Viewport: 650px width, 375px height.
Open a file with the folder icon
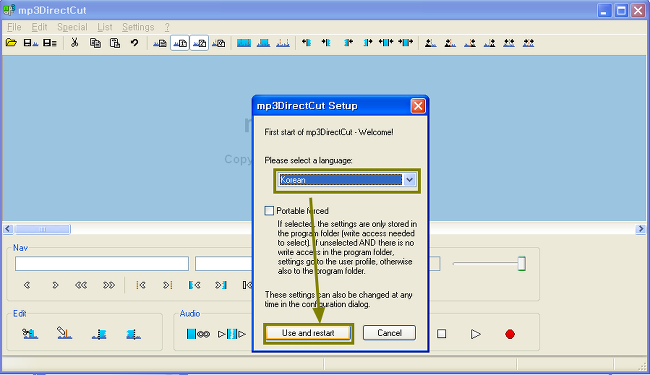11,43
